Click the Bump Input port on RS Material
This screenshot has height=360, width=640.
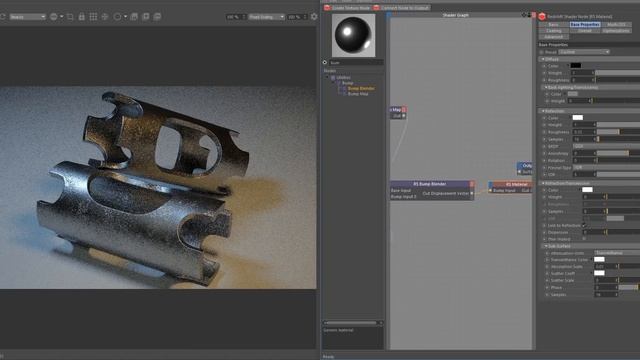(491, 191)
